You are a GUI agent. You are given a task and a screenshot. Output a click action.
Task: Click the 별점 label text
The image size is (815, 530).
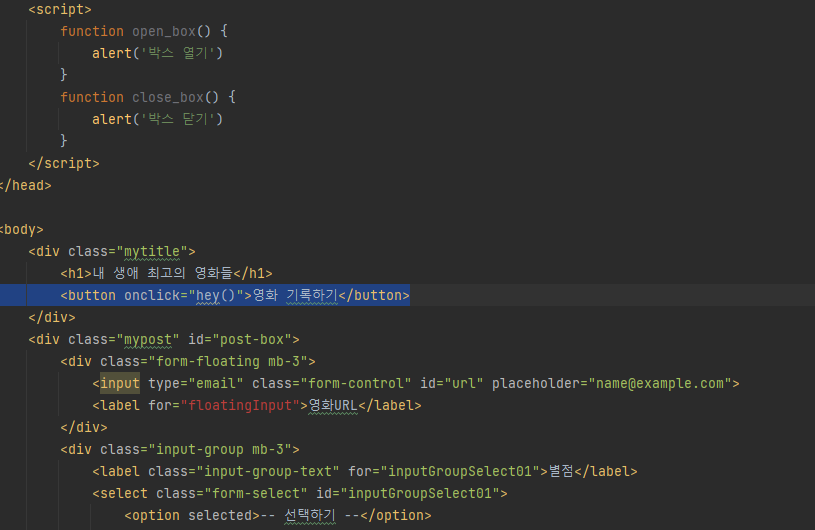point(561,471)
